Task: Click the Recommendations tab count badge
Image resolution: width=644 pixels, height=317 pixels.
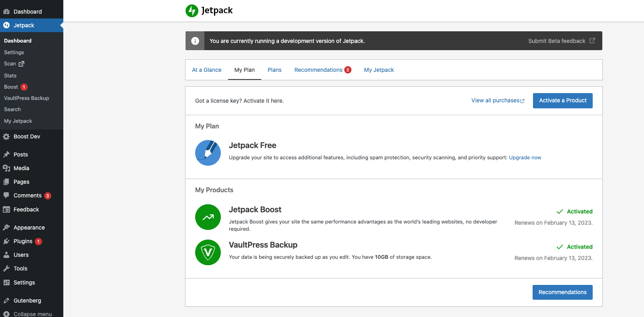Action: 348,70
